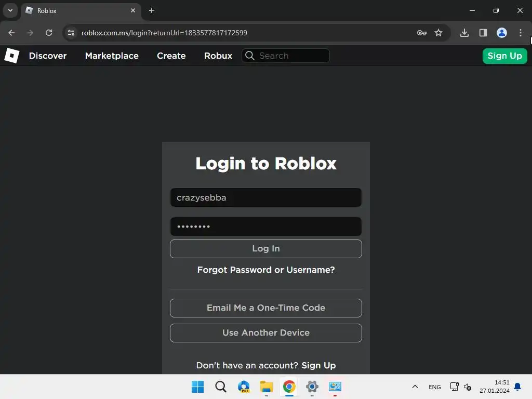
Task: Select the Create navbar item
Action: pyautogui.click(x=171, y=56)
